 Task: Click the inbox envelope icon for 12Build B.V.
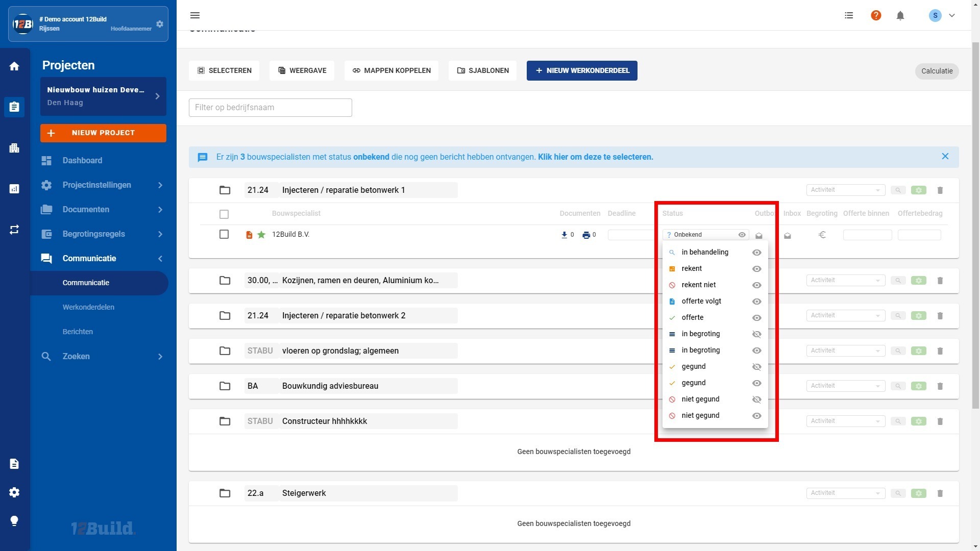(788, 235)
